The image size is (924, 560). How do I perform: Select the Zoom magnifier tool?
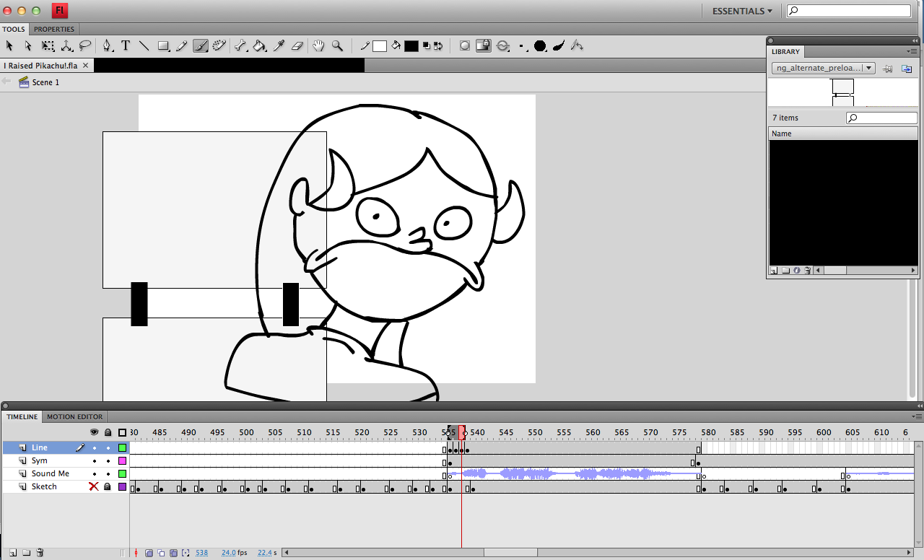(x=338, y=46)
